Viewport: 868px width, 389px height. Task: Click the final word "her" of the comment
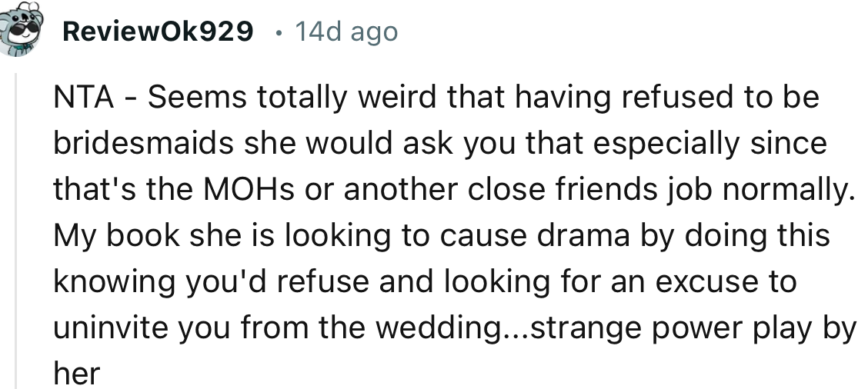pos(76,374)
